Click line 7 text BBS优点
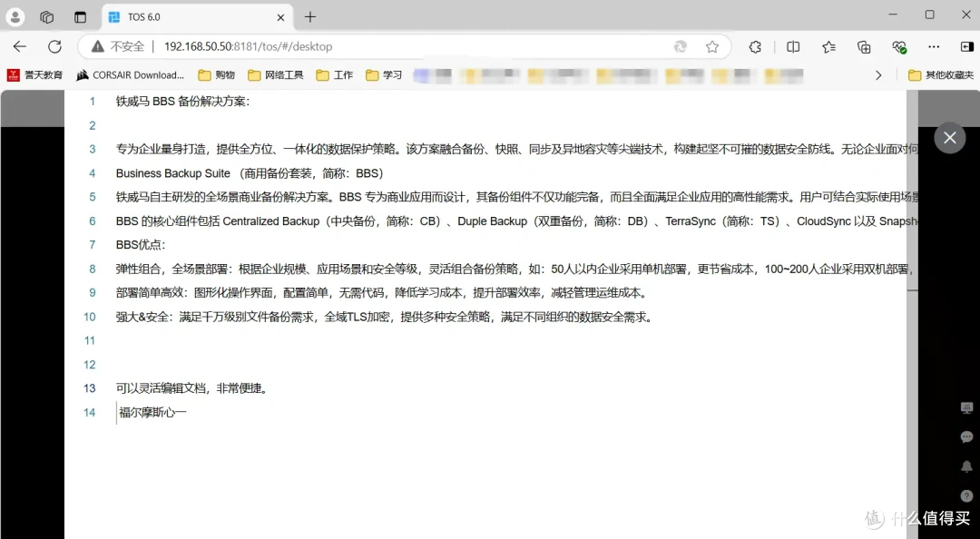The height and width of the screenshot is (539, 980). point(140,245)
